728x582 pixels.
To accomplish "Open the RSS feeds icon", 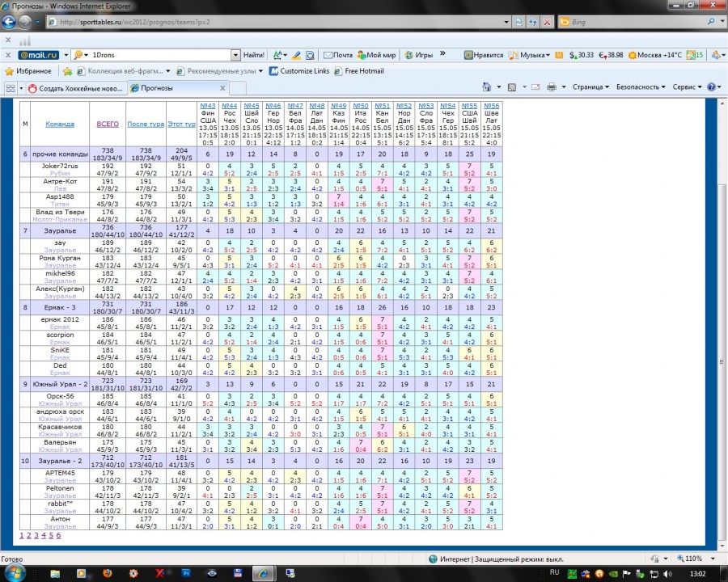I will [x=512, y=87].
